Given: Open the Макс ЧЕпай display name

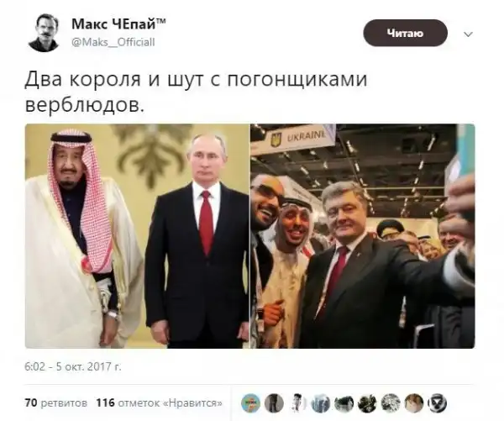Looking at the screenshot, I should [118, 24].
